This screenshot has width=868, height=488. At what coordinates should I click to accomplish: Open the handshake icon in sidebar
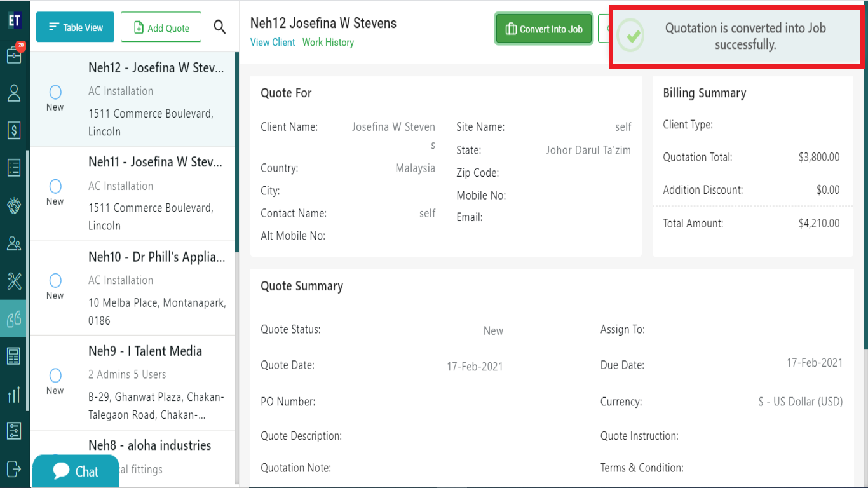14,206
